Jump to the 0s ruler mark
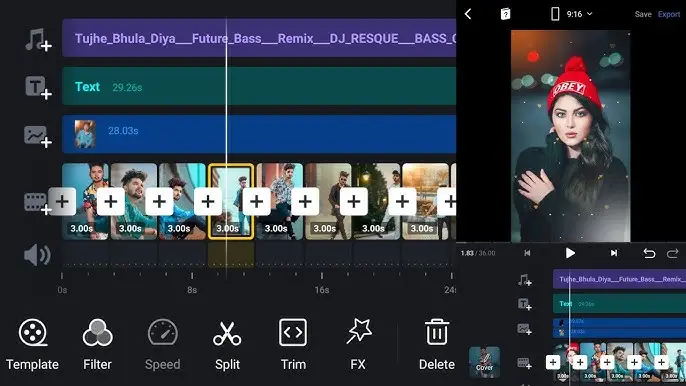Image resolution: width=686 pixels, height=386 pixels. [62, 289]
